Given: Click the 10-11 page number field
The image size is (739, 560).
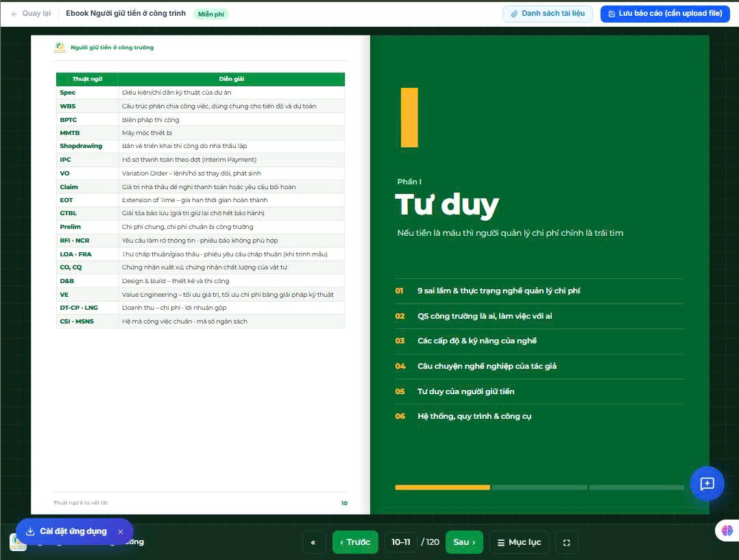Looking at the screenshot, I should [400, 542].
